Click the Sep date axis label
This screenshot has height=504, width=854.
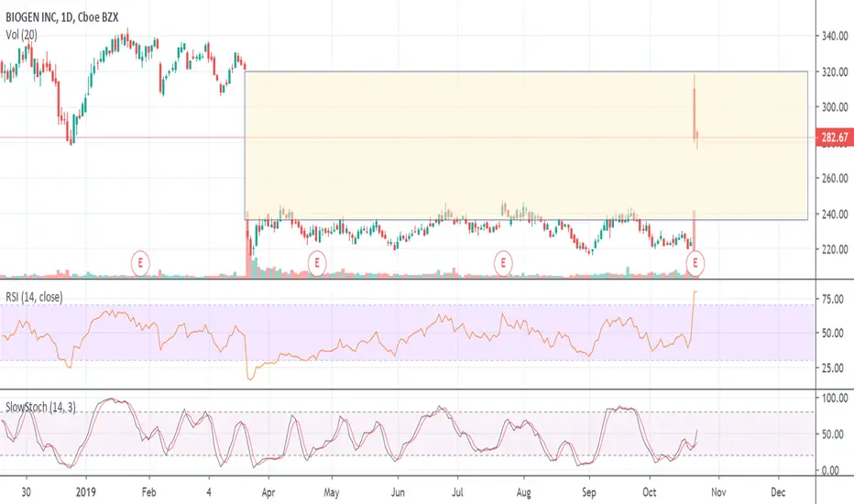tap(589, 493)
